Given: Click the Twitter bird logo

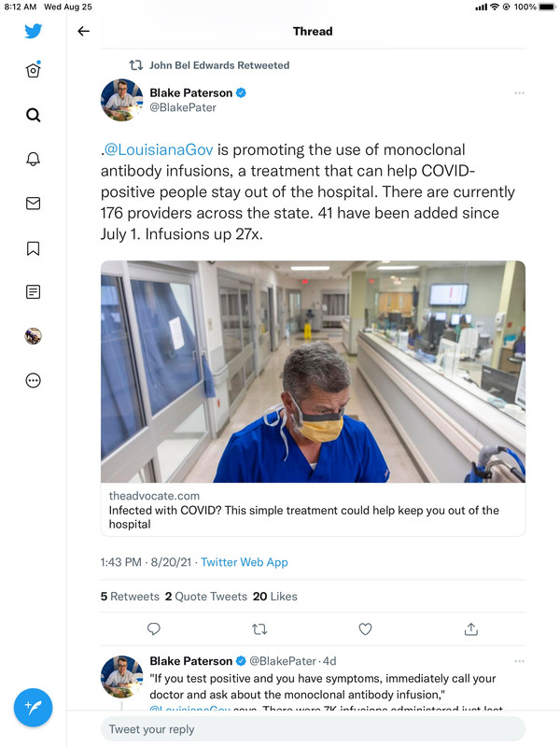Looking at the screenshot, I should coord(33,31).
